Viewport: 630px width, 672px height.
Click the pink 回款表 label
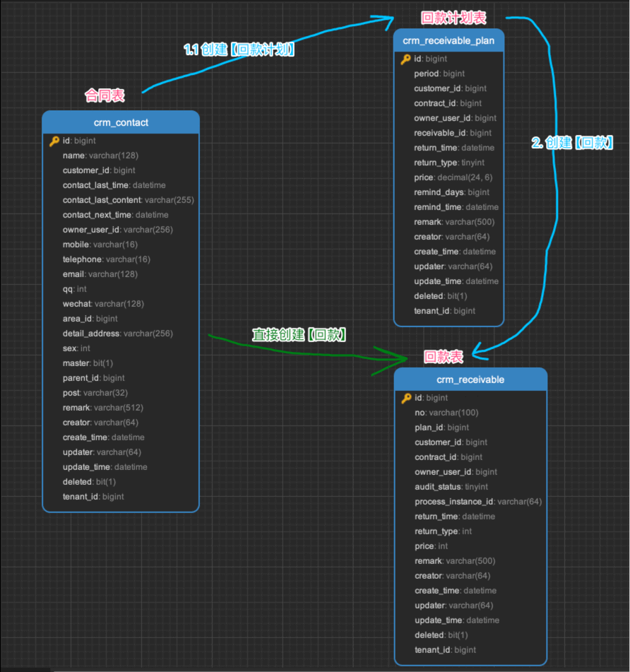pos(444,357)
